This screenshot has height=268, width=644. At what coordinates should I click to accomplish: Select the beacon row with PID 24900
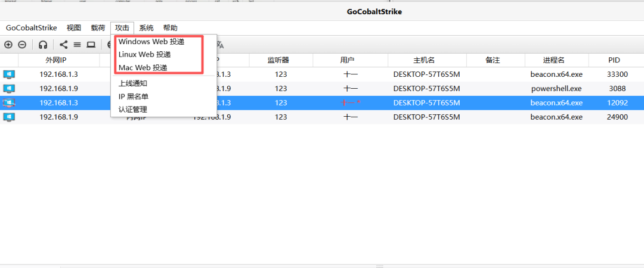322,117
